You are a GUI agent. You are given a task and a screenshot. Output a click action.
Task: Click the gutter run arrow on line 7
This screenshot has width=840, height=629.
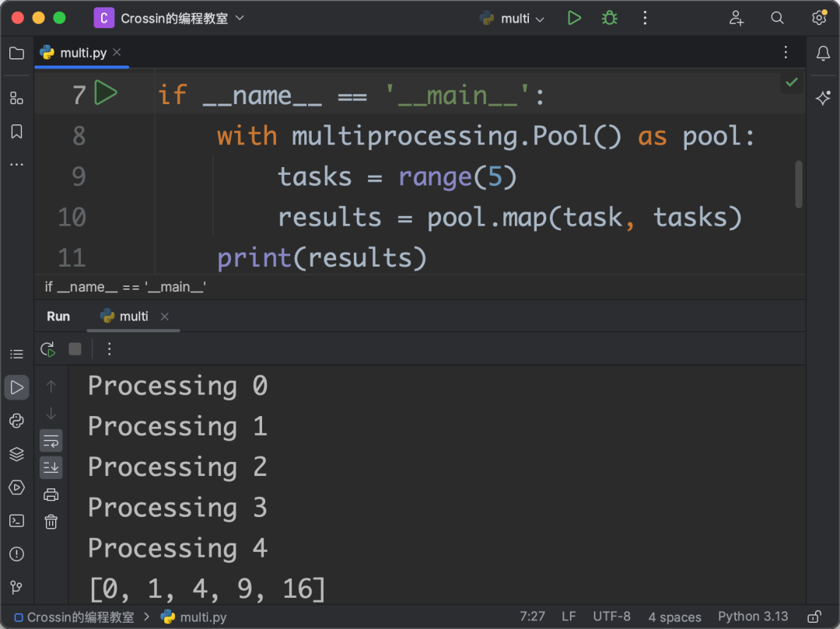[x=106, y=93]
